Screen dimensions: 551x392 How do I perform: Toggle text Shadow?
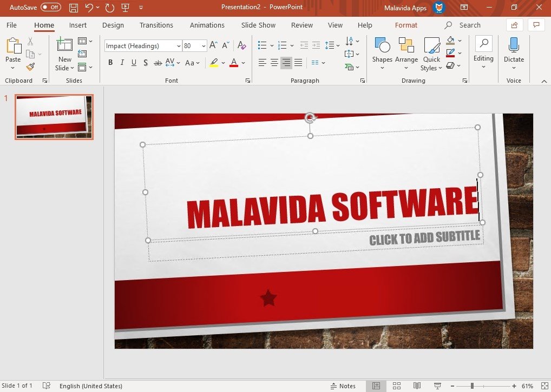click(x=146, y=63)
